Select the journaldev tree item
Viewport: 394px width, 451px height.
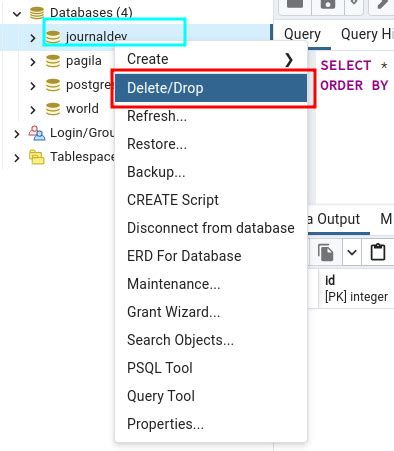tap(97, 37)
